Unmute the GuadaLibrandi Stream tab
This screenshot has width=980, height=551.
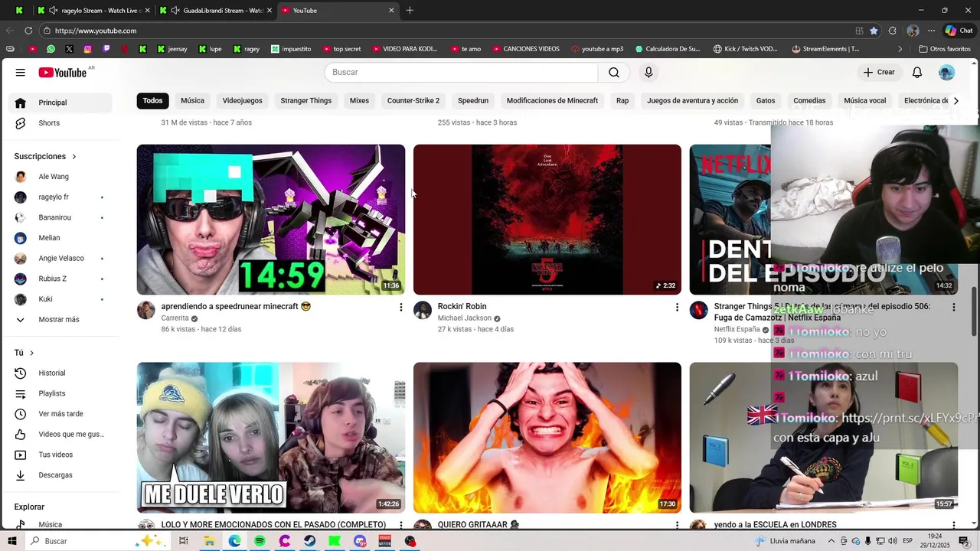pyautogui.click(x=175, y=10)
